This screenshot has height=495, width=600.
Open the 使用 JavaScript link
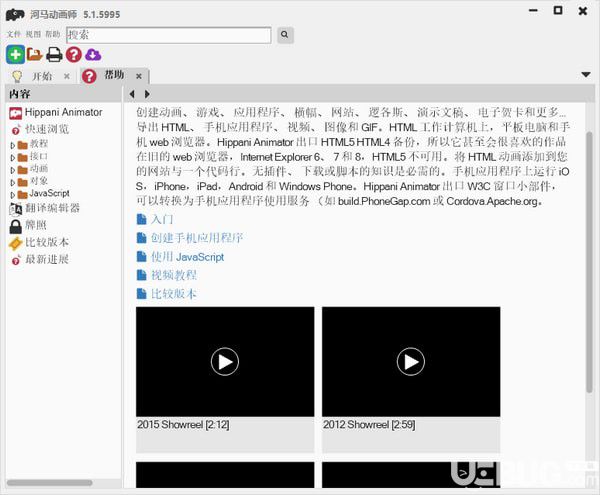point(188,257)
